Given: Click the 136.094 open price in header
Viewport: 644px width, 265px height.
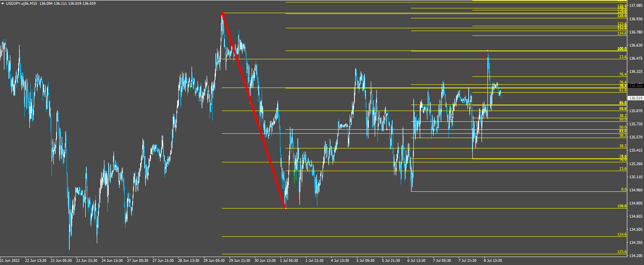Looking at the screenshot, I should click(x=46, y=4).
